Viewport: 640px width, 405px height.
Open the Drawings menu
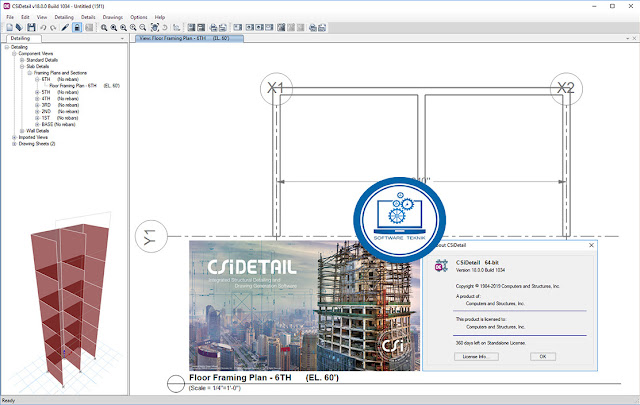[x=113, y=17]
